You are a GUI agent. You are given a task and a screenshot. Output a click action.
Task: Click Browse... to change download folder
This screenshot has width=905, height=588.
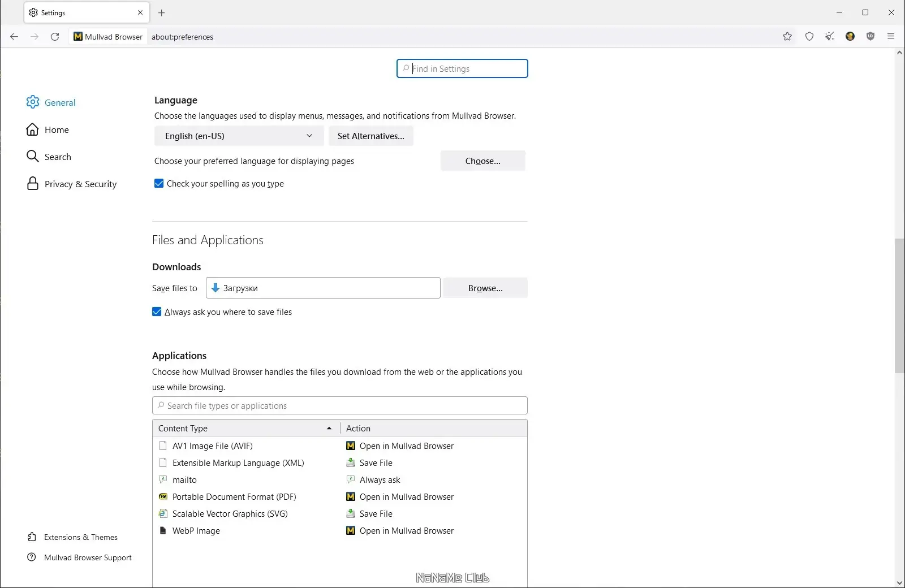click(x=485, y=288)
